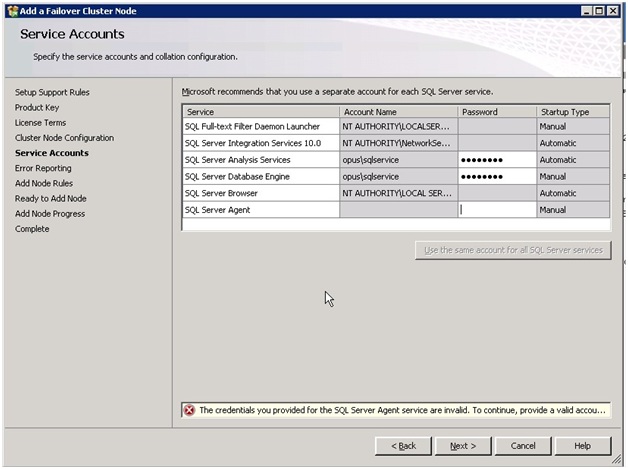Select the Complete step
The width and height of the screenshot is (628, 469).
(32, 229)
